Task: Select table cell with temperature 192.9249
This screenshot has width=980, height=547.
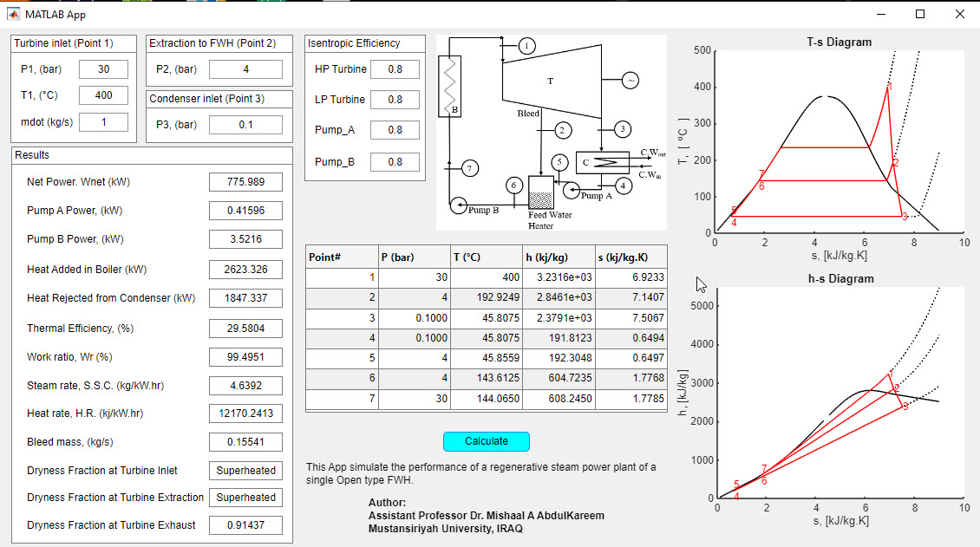Action: coord(487,297)
